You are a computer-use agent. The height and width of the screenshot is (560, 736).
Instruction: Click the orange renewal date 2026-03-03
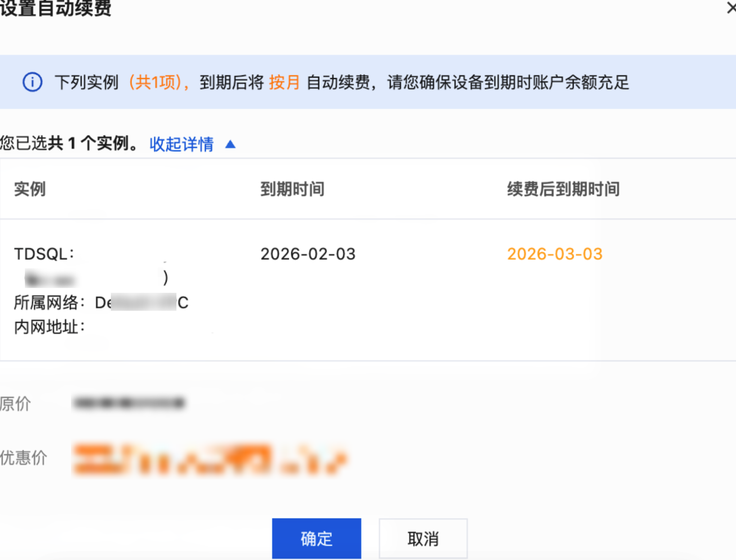(555, 254)
